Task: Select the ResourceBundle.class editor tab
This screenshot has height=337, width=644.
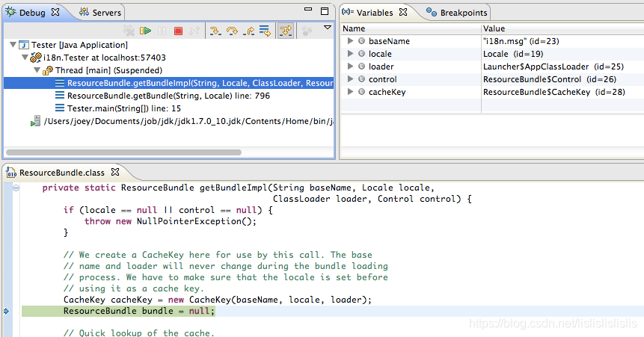Action: (x=61, y=173)
